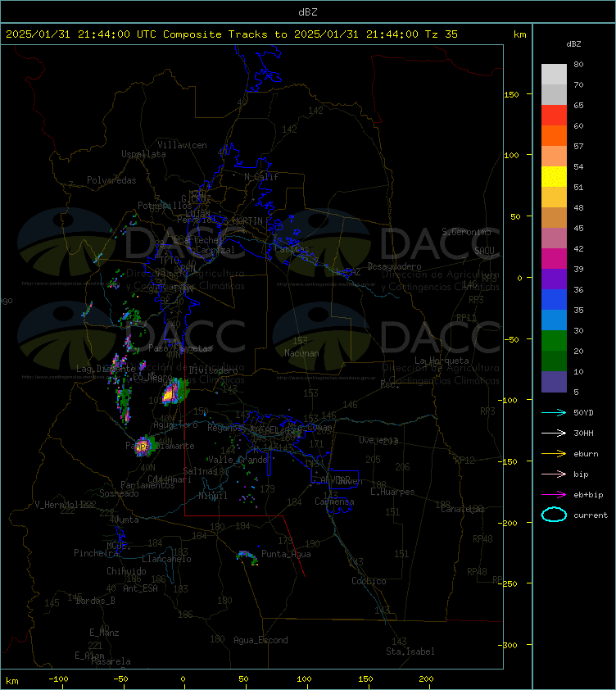Image resolution: width=616 pixels, height=690 pixels.
Task: Click the S.Geronimo map label
Action: point(466,232)
